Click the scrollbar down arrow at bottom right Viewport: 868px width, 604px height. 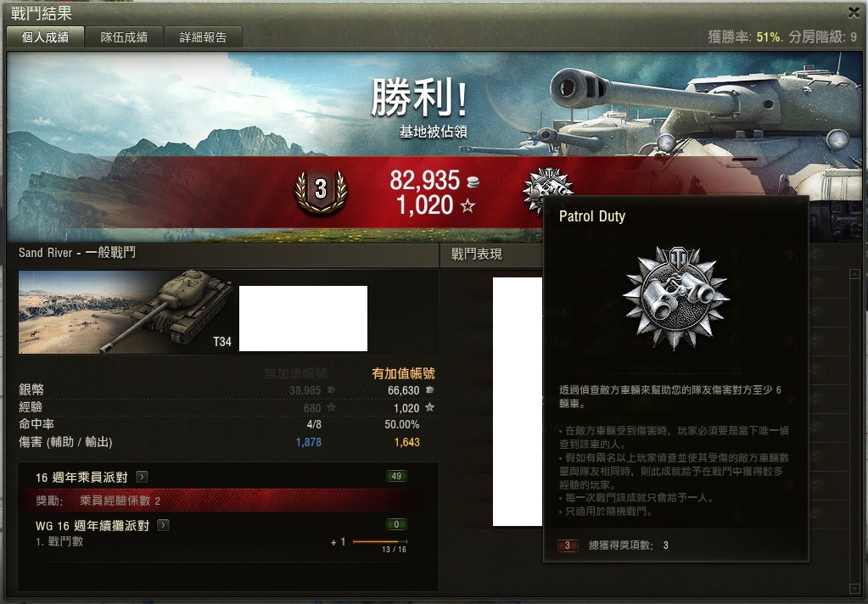click(x=854, y=589)
